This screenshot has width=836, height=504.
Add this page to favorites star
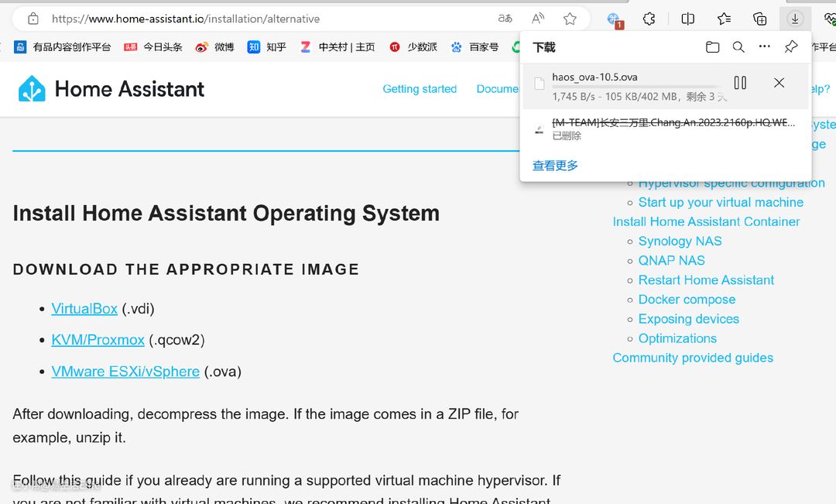[570, 19]
